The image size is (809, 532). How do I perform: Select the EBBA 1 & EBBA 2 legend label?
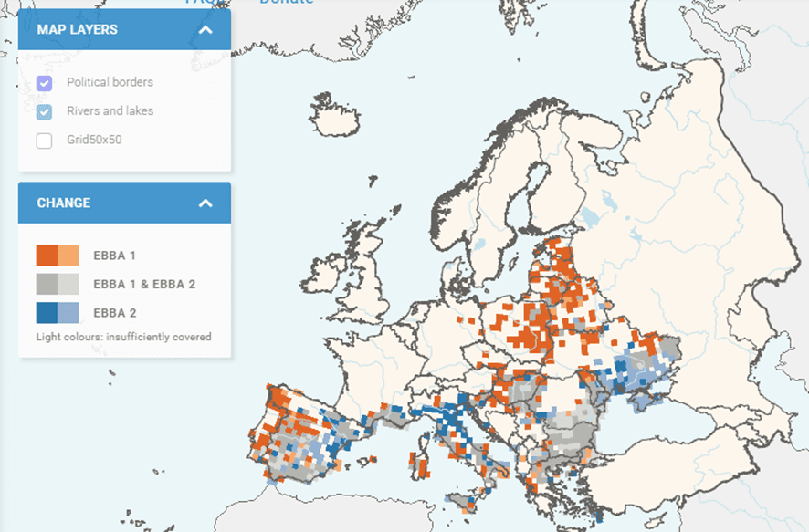click(x=144, y=285)
